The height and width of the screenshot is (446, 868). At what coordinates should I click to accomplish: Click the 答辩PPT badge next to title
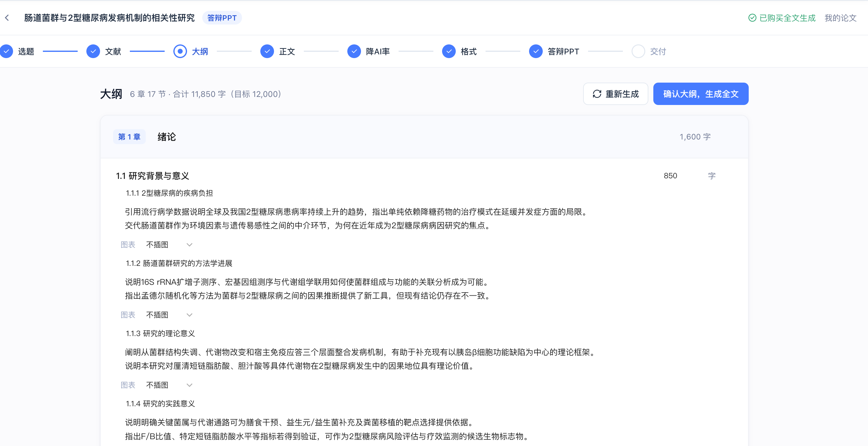tap(222, 18)
